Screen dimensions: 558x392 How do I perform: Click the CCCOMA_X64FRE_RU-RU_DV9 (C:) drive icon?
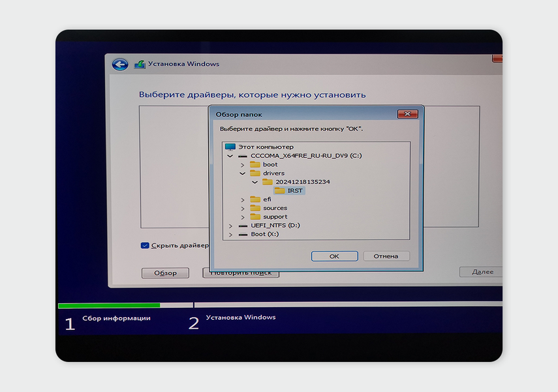point(243,156)
